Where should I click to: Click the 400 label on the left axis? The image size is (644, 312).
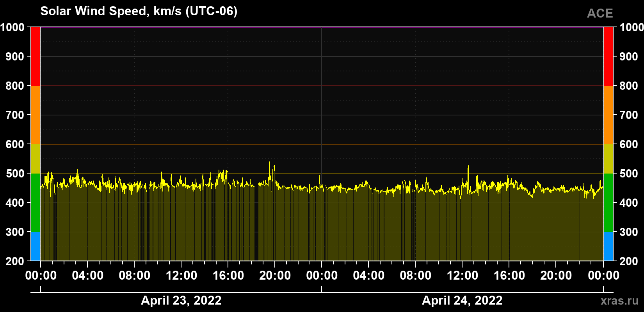(15, 203)
